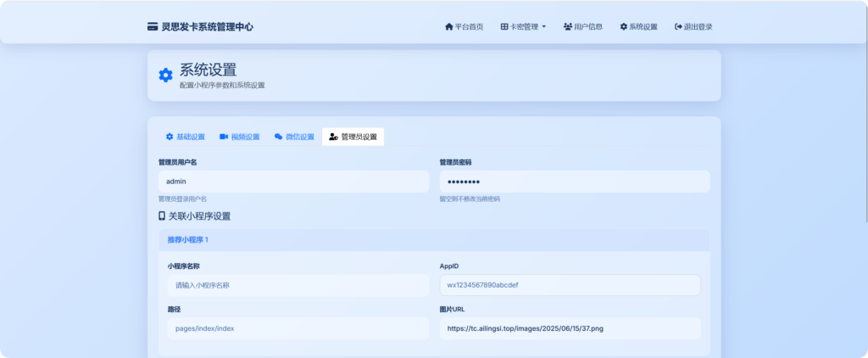Focus the 管理员用户名 field containing admin

(293, 182)
